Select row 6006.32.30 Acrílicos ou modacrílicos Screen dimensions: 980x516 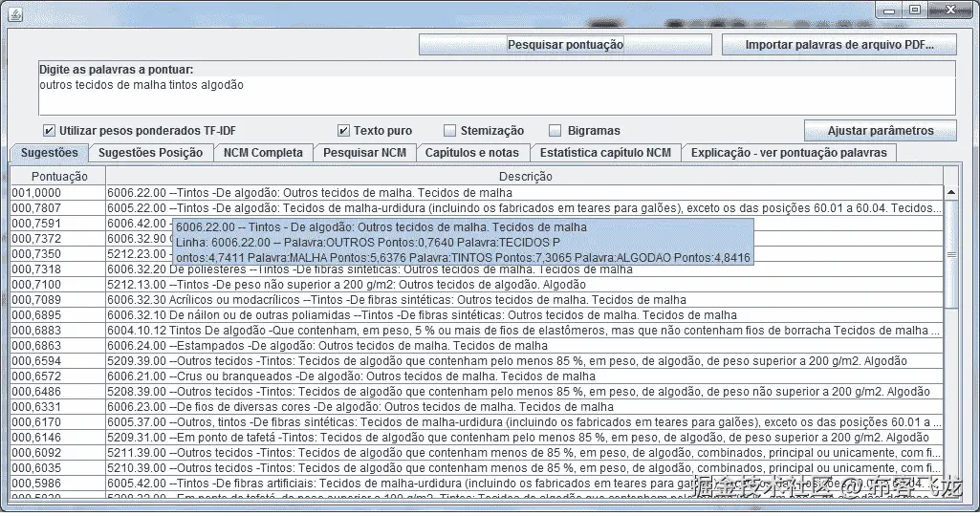[x=477, y=300]
